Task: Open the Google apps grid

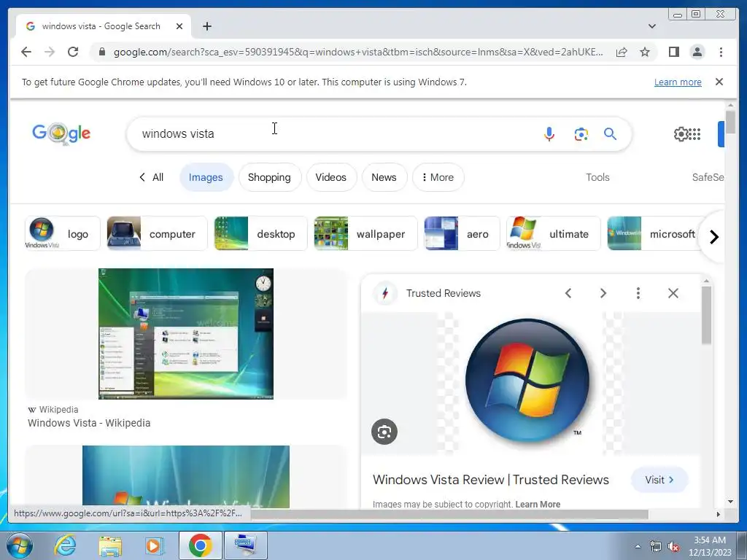Action: point(694,134)
